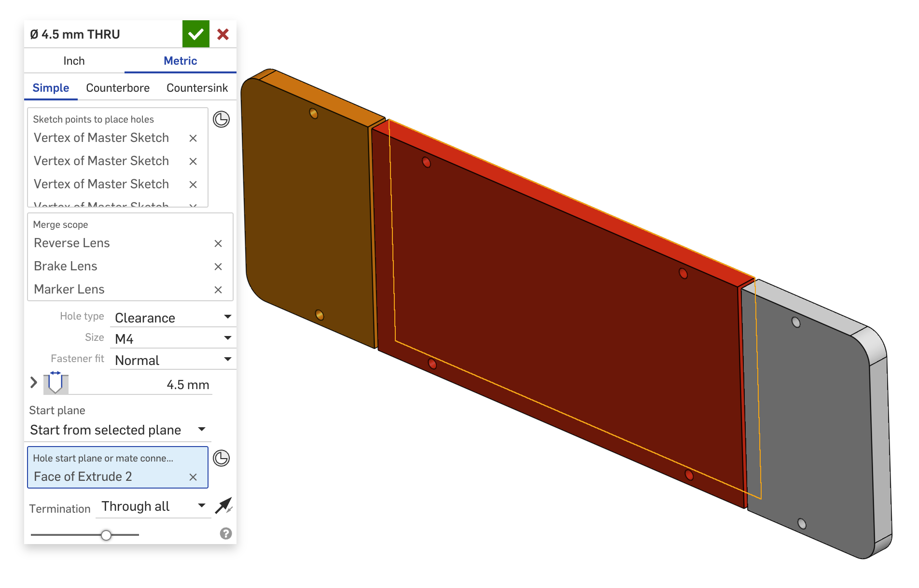Remove Brake Lens from merge scope
Screen dimensions: 919x588
[x=218, y=266]
